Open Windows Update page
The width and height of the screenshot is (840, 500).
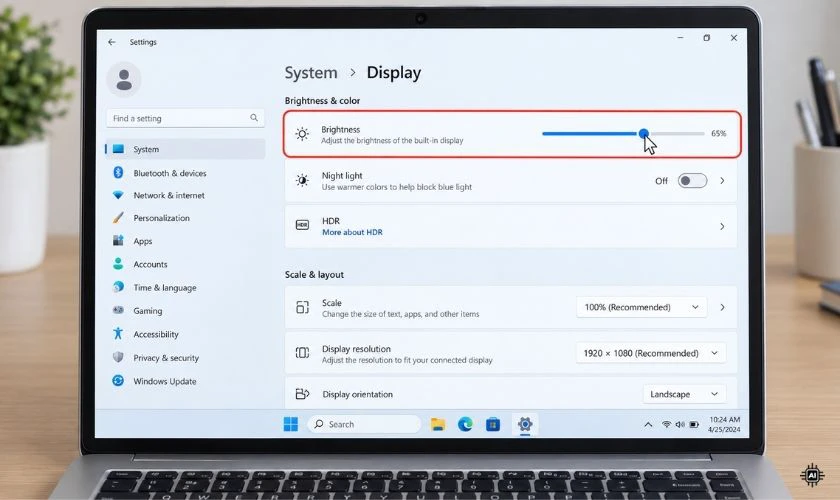(x=164, y=381)
